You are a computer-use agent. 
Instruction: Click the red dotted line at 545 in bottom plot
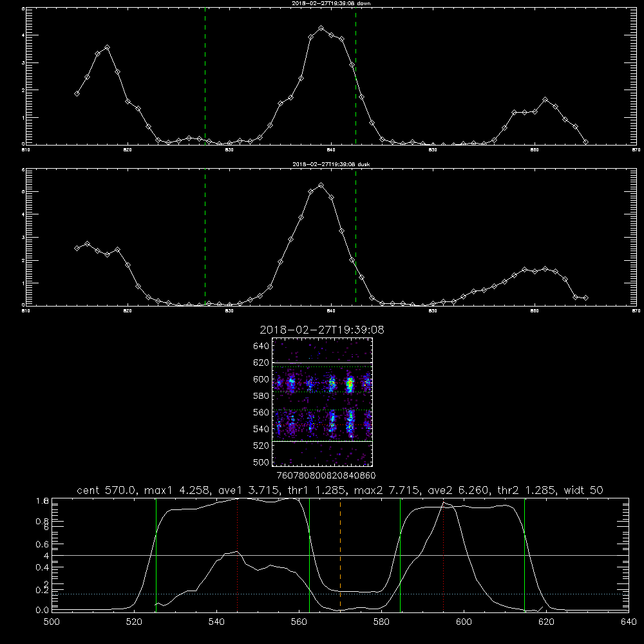[238, 554]
